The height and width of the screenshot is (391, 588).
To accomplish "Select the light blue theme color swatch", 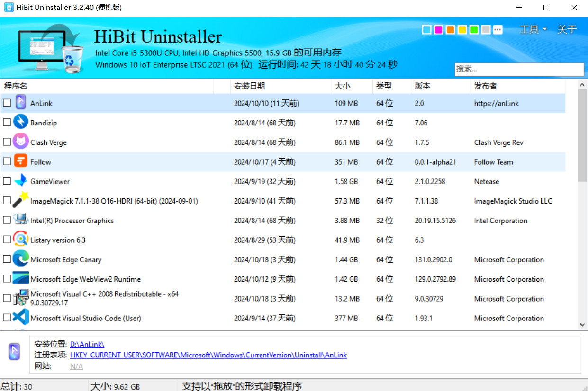I will (427, 30).
